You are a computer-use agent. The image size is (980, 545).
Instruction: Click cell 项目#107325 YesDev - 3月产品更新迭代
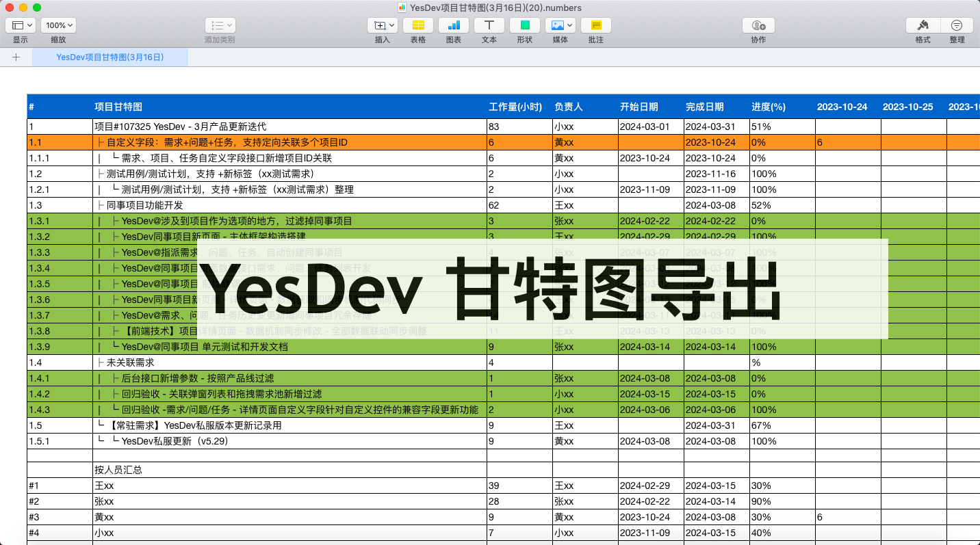[289, 127]
